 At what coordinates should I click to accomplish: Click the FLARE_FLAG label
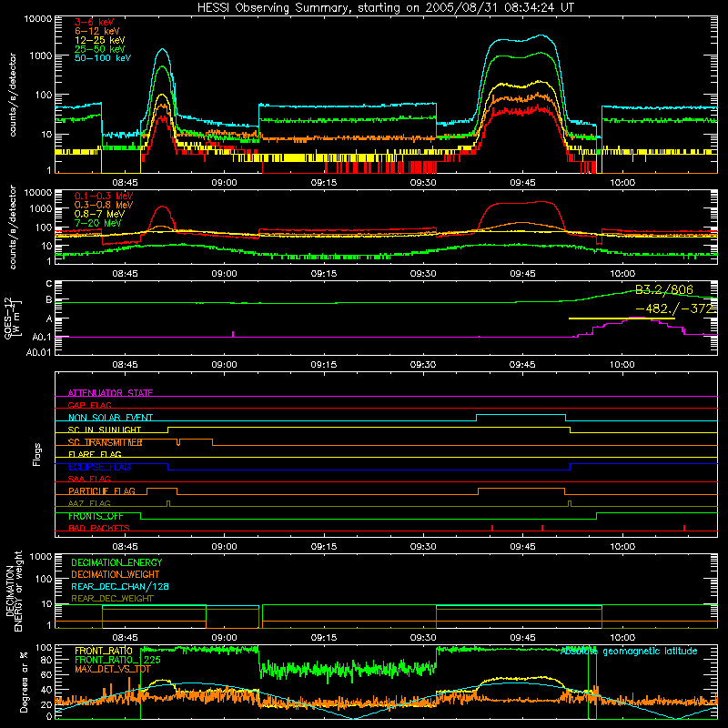(x=95, y=454)
